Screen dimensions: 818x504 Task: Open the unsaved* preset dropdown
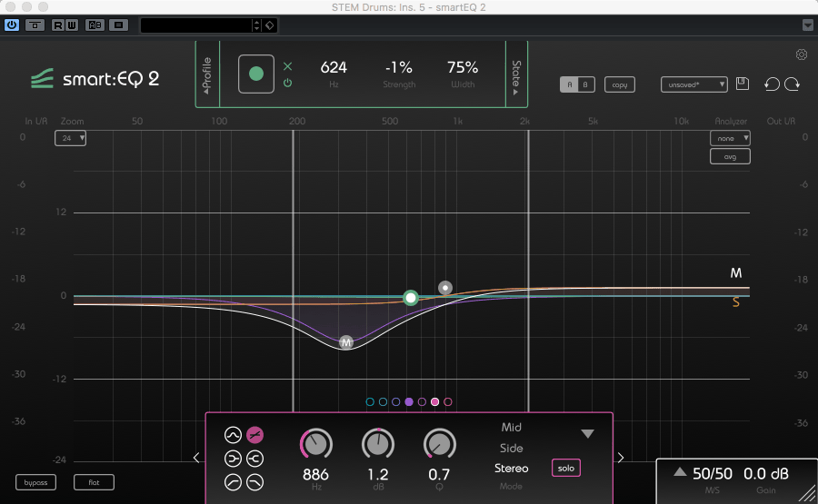point(693,84)
